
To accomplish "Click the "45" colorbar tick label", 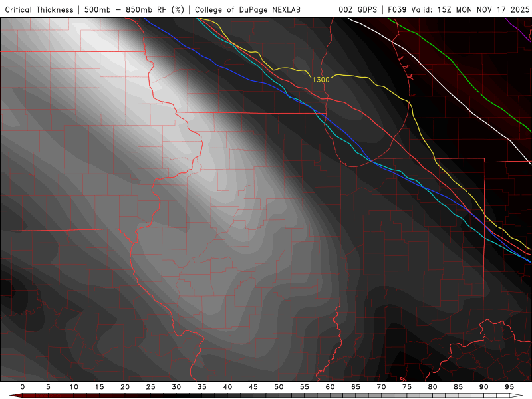I will click(x=253, y=387).
